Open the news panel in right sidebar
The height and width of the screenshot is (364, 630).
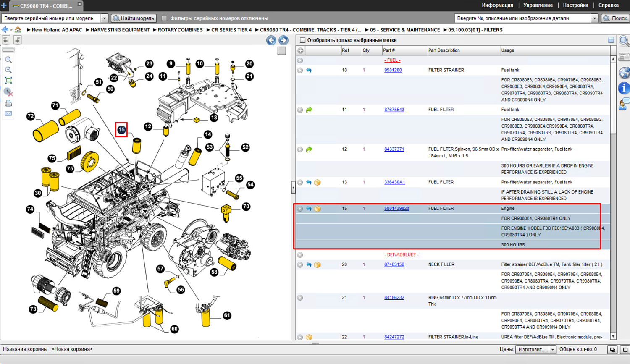coord(624,57)
